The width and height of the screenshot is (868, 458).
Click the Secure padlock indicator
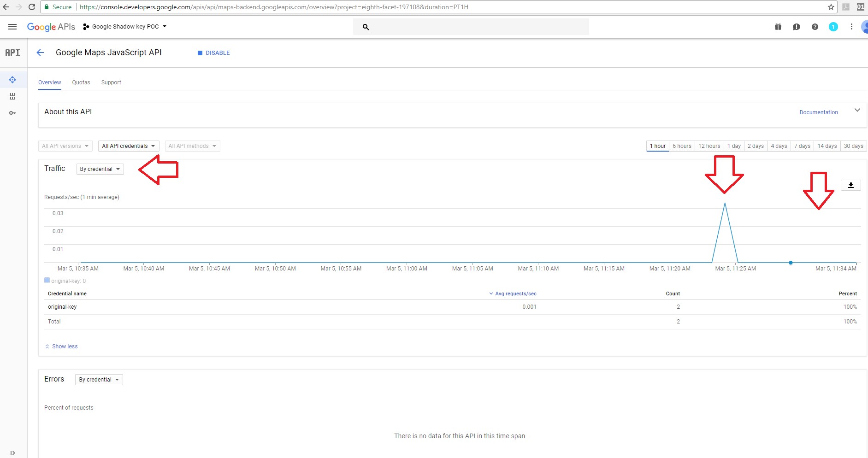click(58, 7)
